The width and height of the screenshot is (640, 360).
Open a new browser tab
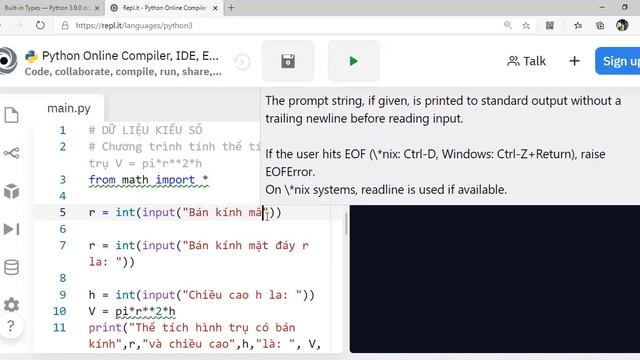[x=231, y=8]
